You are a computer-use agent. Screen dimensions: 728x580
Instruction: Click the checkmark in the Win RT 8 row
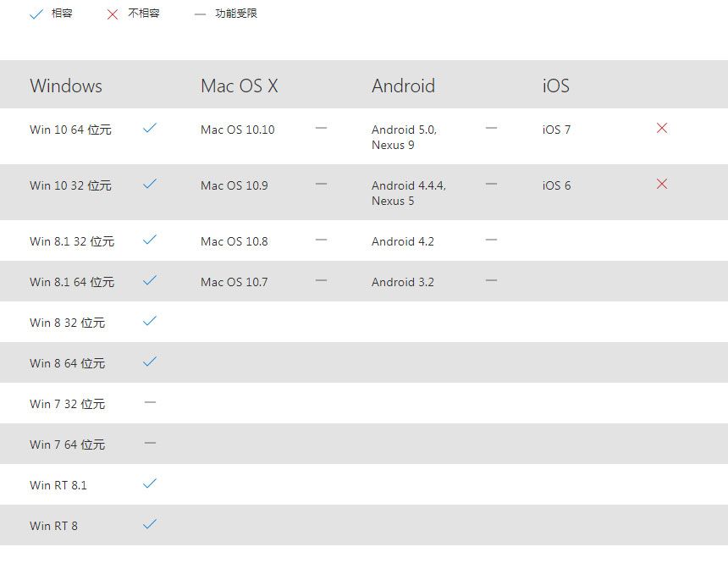[150, 524]
